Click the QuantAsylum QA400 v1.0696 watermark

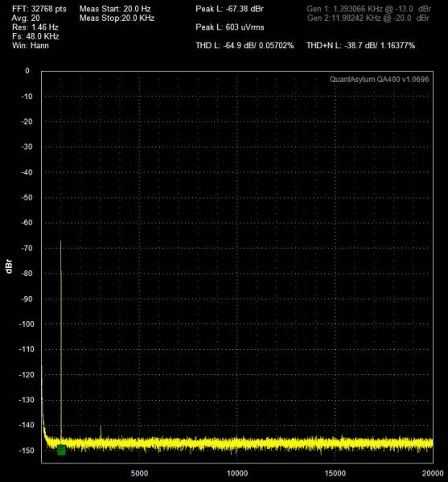pos(379,80)
